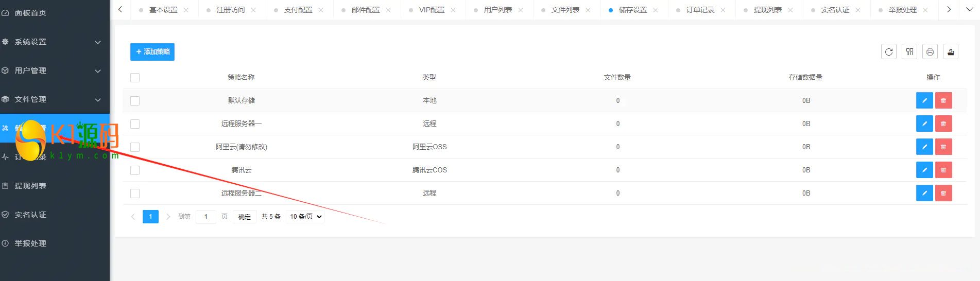Open the tab options dropdown chevron

point(970,9)
